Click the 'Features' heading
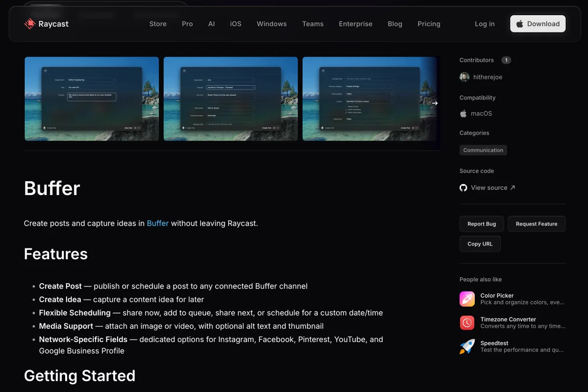 (x=56, y=254)
